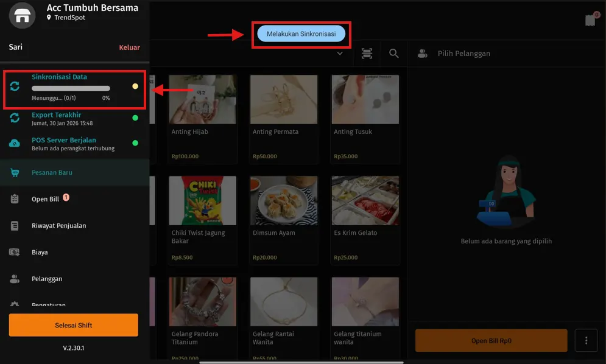
Task: Select the Biaya menu entry
Action: tap(40, 252)
